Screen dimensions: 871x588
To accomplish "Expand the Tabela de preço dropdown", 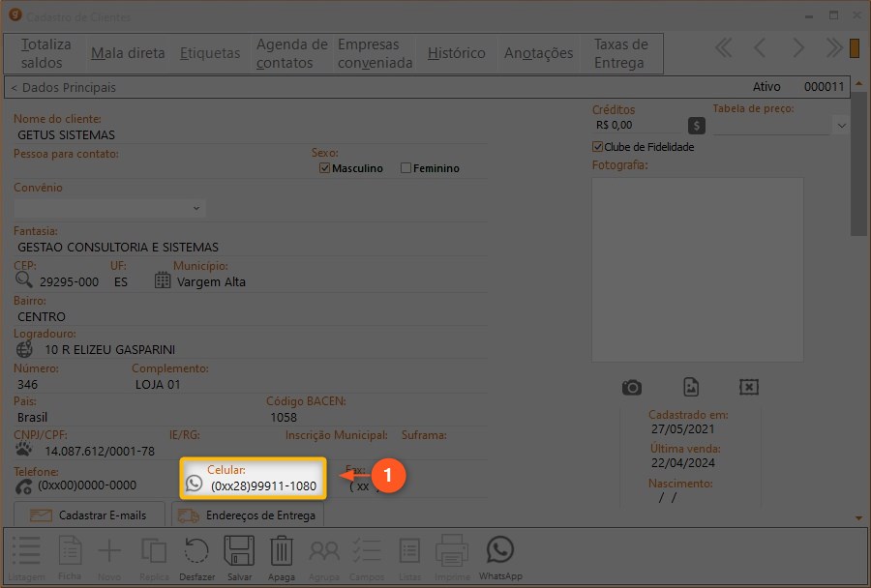I will click(840, 126).
